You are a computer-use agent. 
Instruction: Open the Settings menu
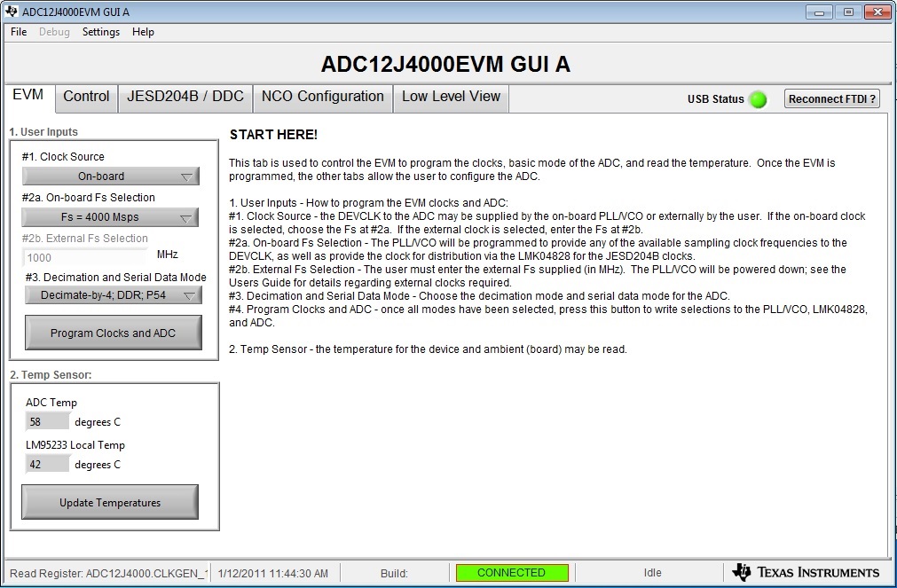tap(100, 32)
